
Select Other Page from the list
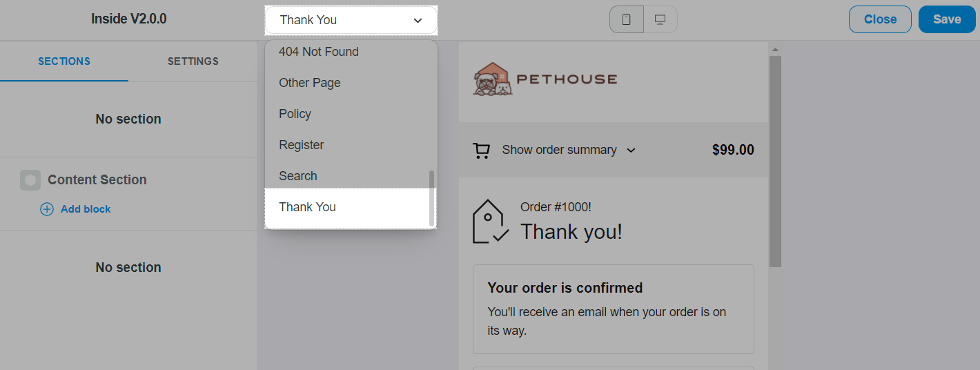click(310, 83)
